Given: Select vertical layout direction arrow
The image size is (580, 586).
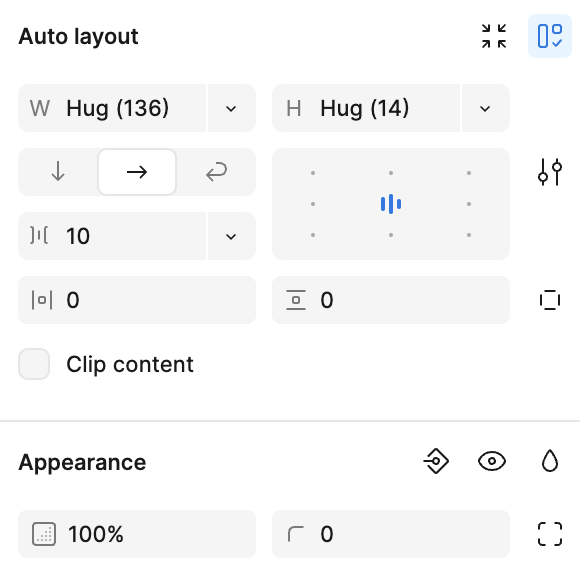Looking at the screenshot, I should [58, 172].
